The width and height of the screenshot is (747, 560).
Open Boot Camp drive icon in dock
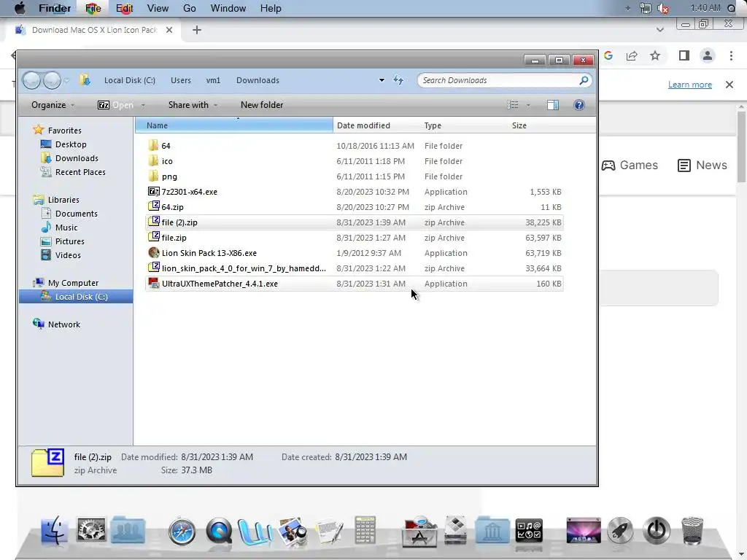(456, 530)
